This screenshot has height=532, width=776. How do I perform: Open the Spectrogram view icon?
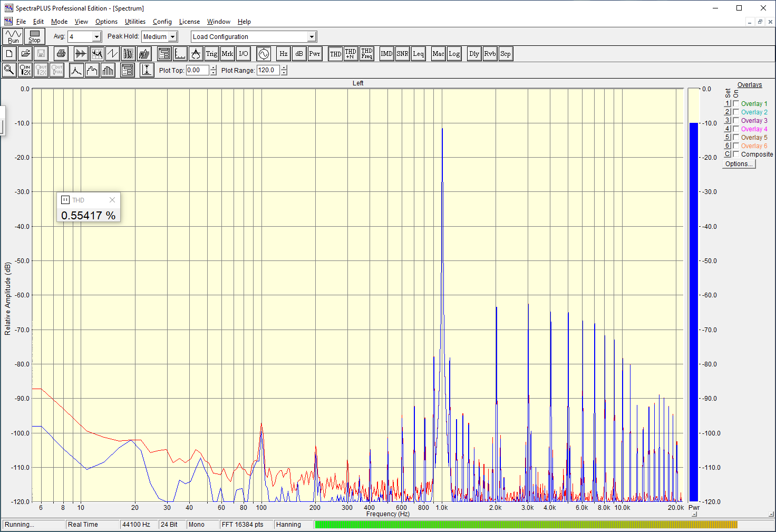coord(128,54)
